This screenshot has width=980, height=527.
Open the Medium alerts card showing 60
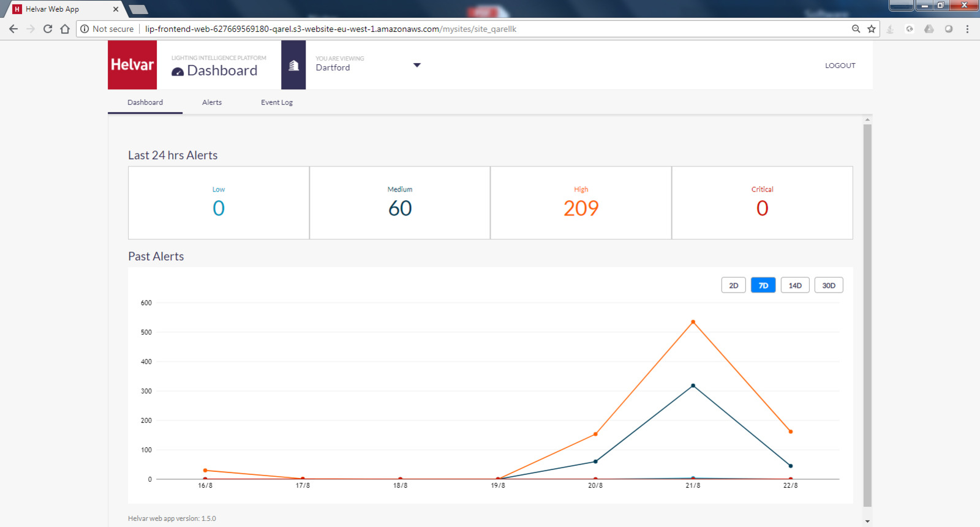click(x=400, y=203)
